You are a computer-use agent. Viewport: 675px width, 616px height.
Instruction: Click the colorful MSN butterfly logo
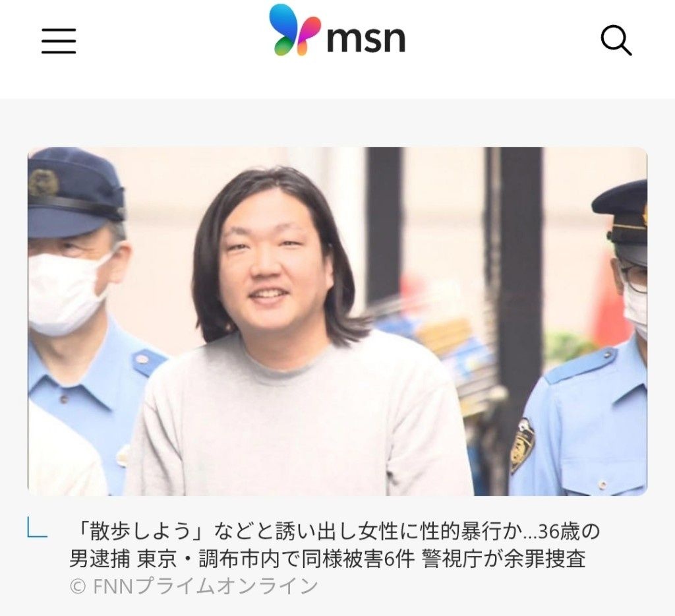point(295,30)
